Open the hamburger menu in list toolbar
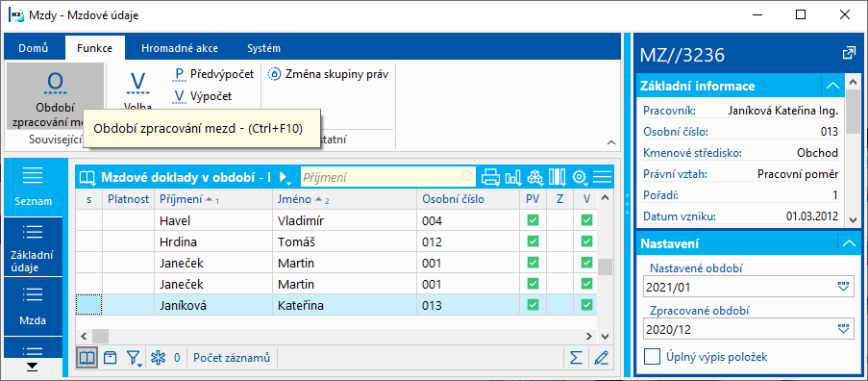The height and width of the screenshot is (381, 868). [x=602, y=177]
